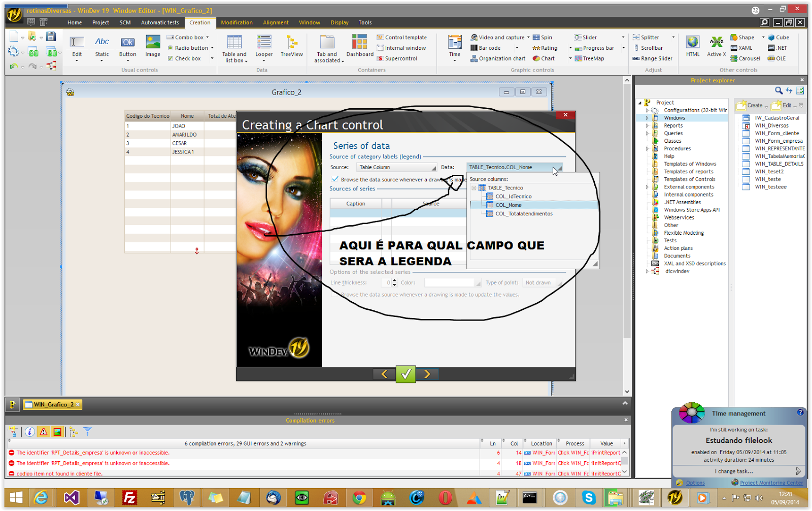The width and height of the screenshot is (812, 511).
Task: Open the Home ribbon tab
Action: 75,22
